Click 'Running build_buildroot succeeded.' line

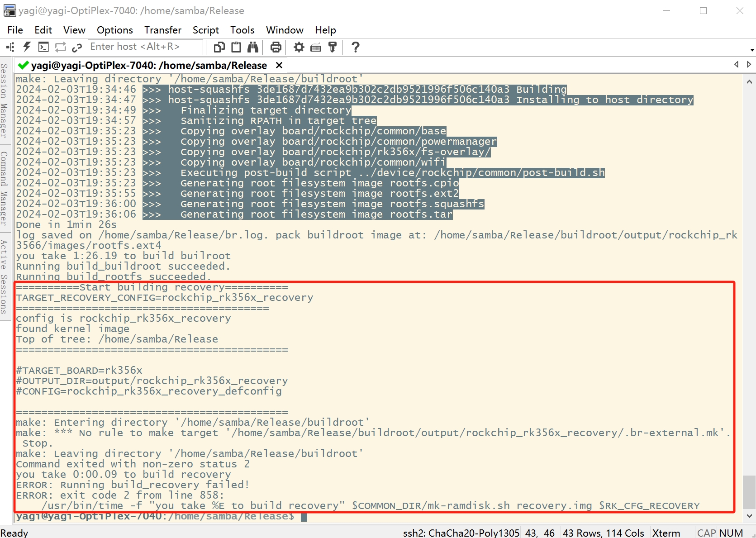tap(123, 267)
